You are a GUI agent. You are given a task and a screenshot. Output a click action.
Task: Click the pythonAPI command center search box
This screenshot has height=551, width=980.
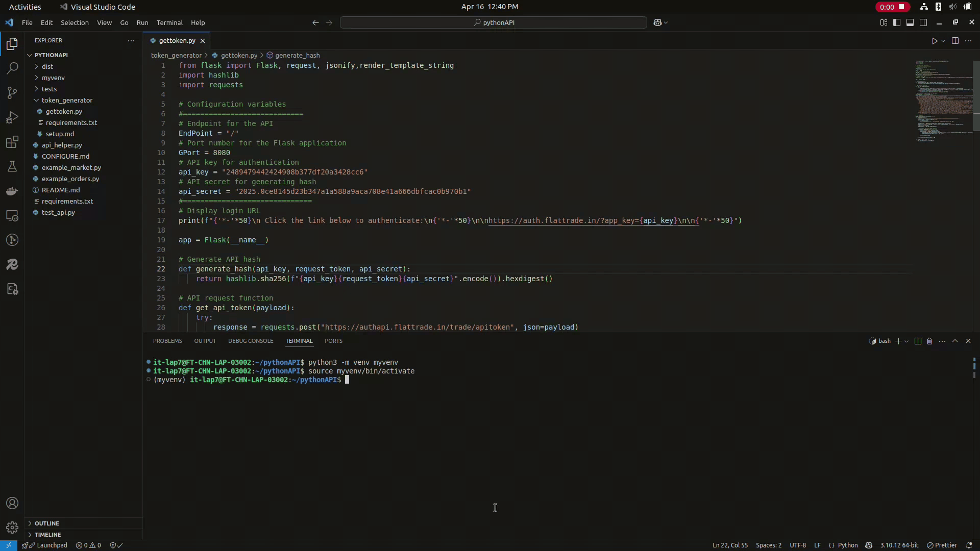494,22
